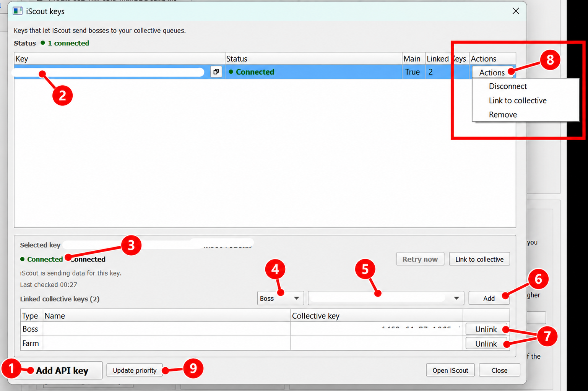This screenshot has height=391, width=588.
Task: Choose Link to collective in Actions menu
Action: (x=518, y=101)
